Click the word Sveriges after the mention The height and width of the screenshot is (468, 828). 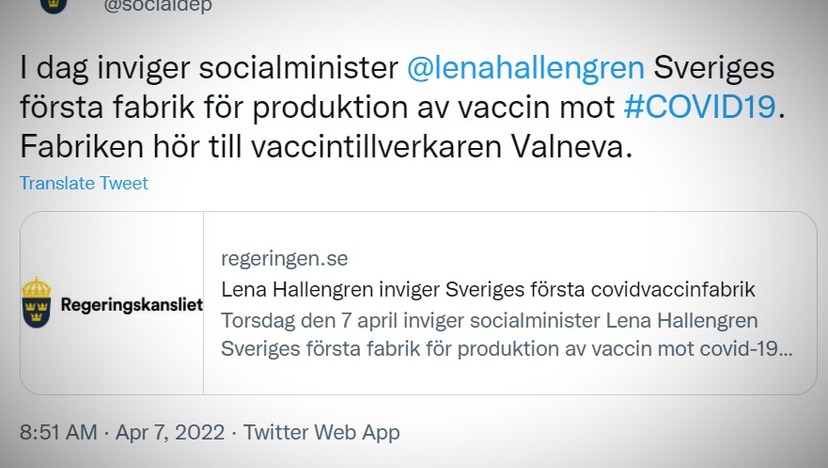(x=714, y=68)
